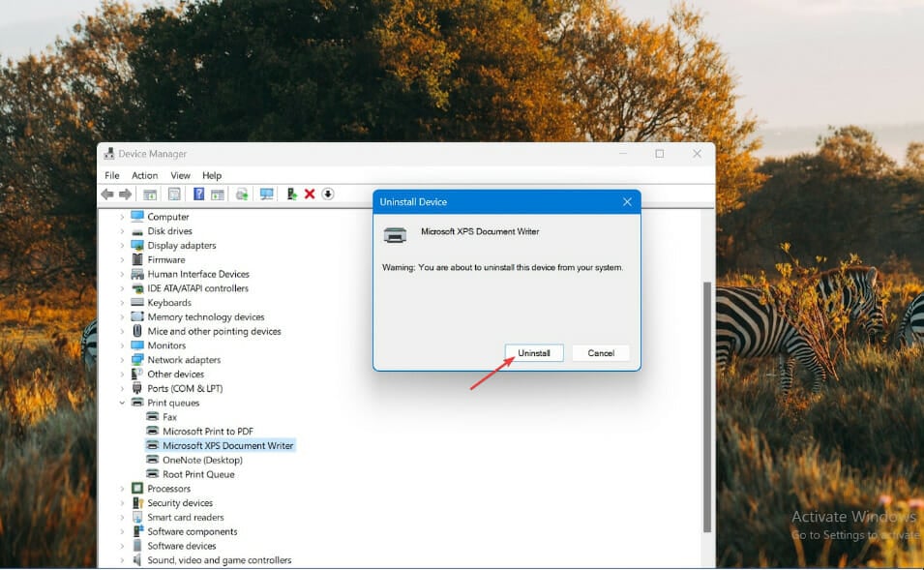The width and height of the screenshot is (924, 570).
Task: Click the Help question mark toolbar icon
Action: coord(198,194)
